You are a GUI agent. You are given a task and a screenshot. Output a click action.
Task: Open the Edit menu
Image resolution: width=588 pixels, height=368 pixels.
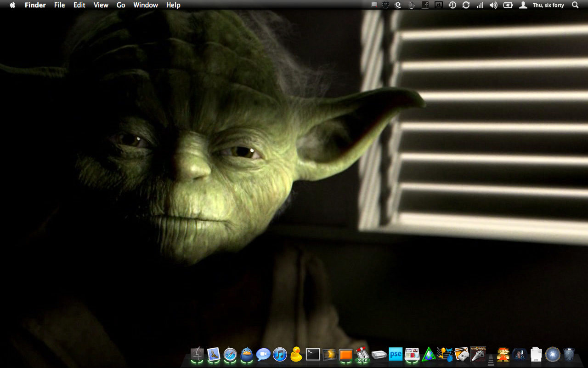pos(79,5)
